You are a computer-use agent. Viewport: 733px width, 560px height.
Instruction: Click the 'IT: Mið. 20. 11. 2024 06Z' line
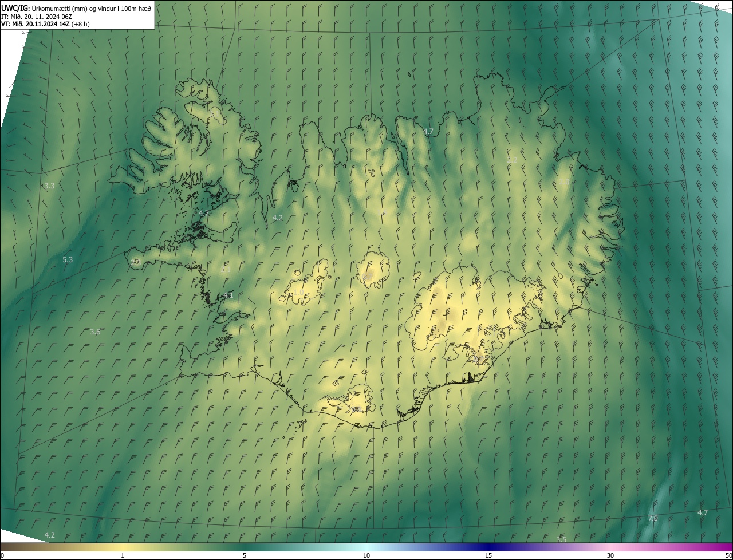(x=37, y=16)
